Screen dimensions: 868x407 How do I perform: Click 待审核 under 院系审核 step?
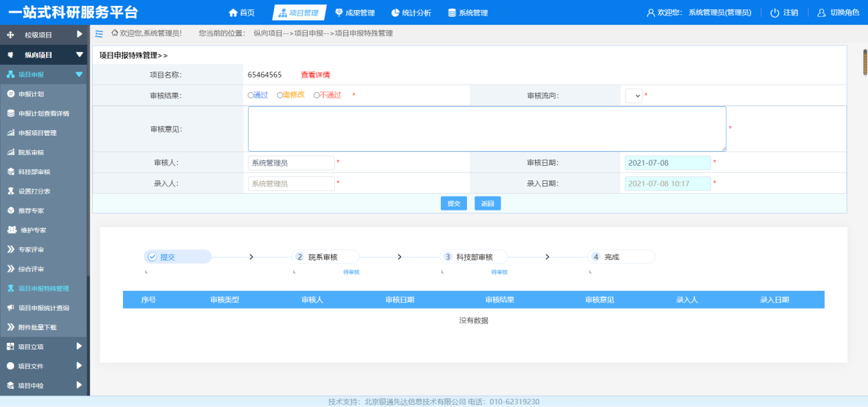tap(351, 272)
